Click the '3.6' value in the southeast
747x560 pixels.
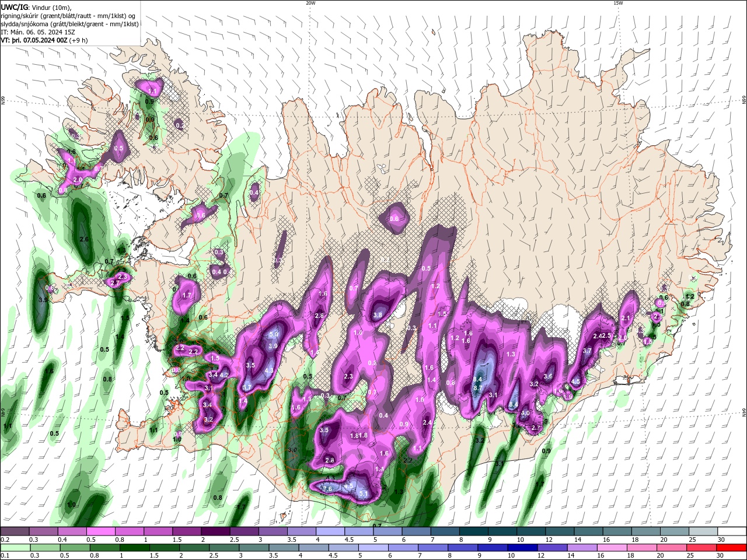pos(548,376)
